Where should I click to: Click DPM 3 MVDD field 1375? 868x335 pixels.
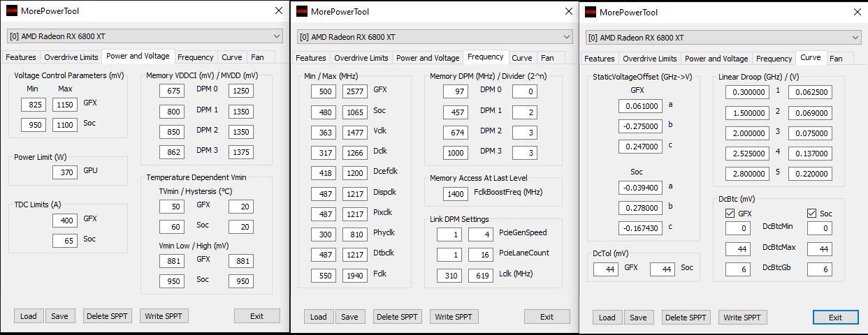pos(241,152)
